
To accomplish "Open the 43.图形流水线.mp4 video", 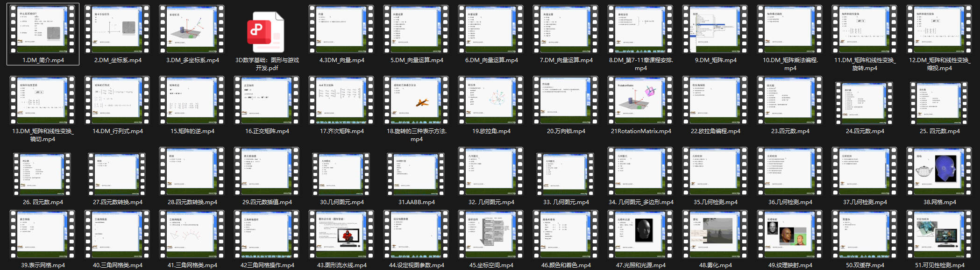I will (x=341, y=234).
